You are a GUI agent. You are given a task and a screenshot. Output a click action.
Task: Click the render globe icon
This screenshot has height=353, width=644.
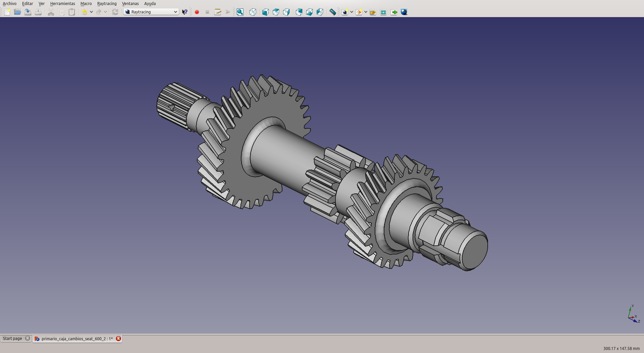[404, 12]
